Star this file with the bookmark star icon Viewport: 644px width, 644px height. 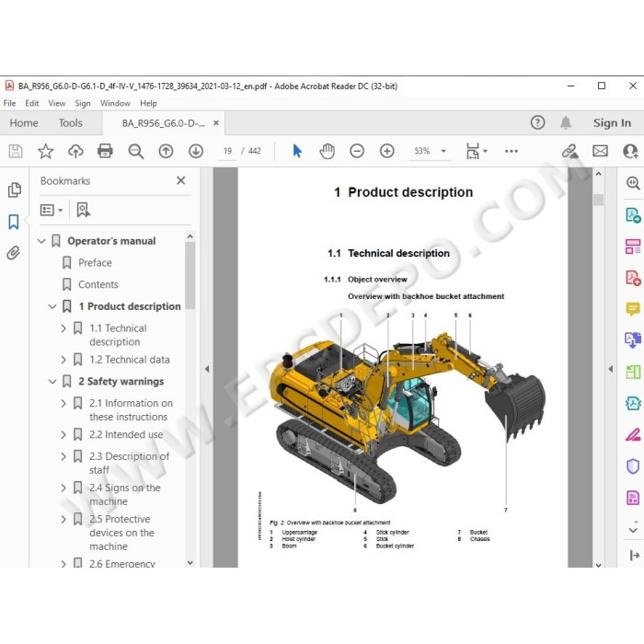(x=46, y=151)
